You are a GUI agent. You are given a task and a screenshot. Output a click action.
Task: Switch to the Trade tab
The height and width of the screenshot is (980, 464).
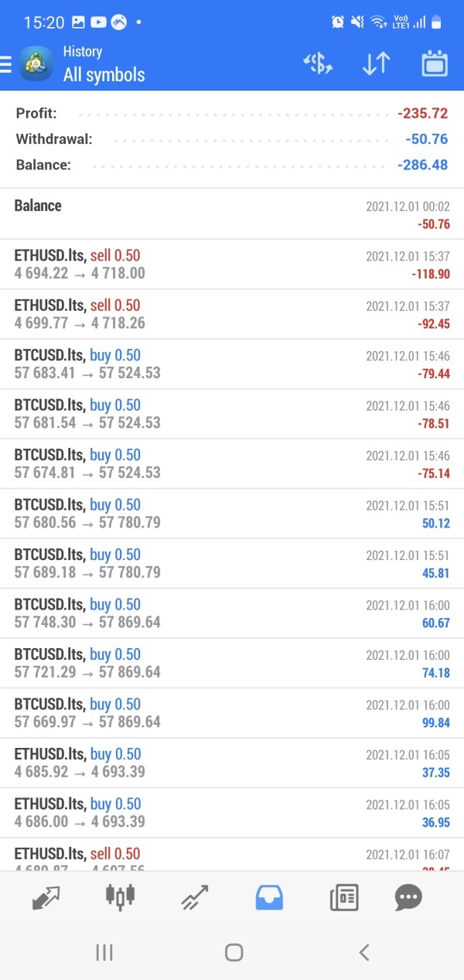(194, 897)
